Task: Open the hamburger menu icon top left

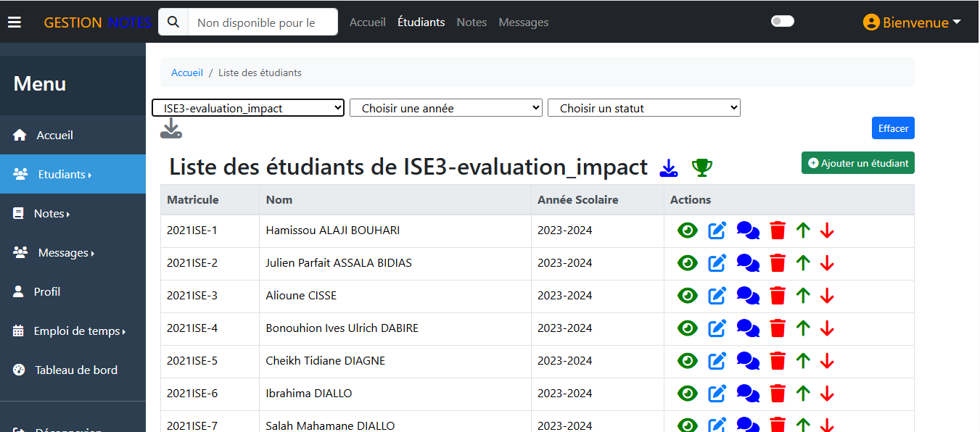Action: pos(15,21)
